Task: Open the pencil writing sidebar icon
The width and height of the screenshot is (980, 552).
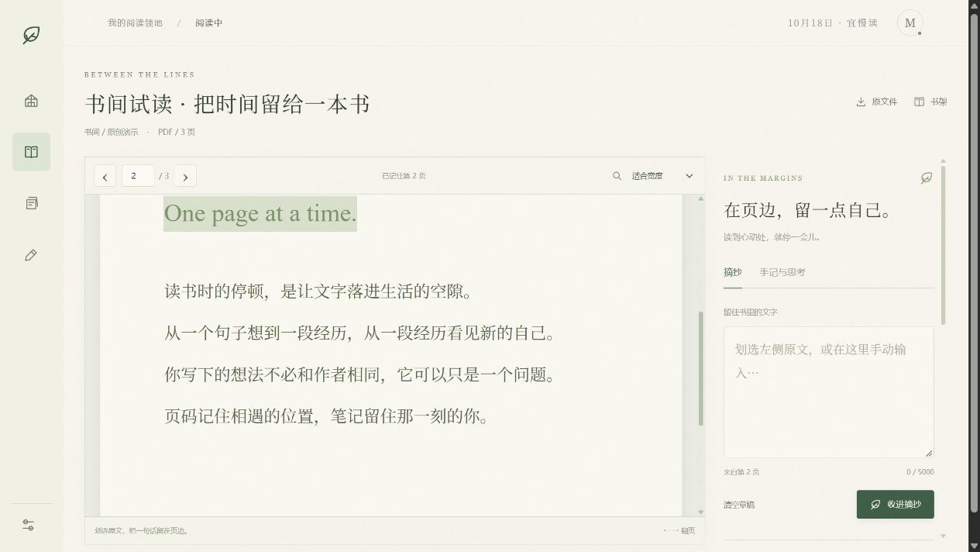Action: 31,255
